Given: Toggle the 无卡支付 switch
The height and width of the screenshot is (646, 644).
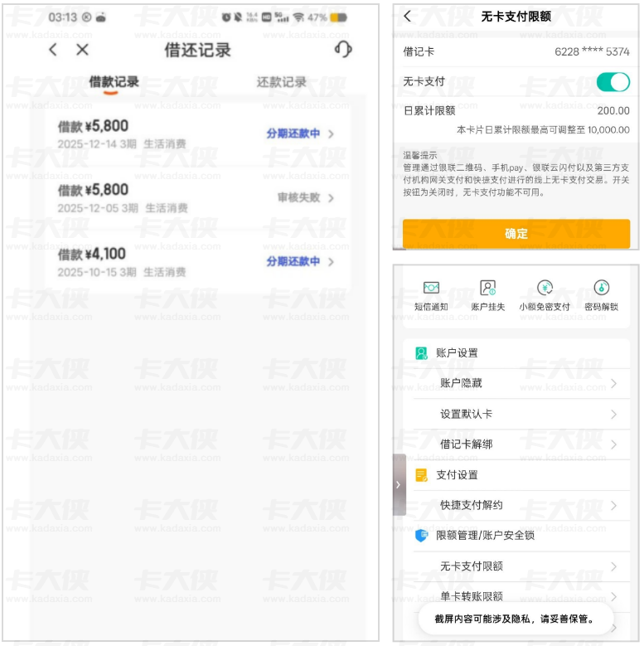Looking at the screenshot, I should click(x=613, y=82).
